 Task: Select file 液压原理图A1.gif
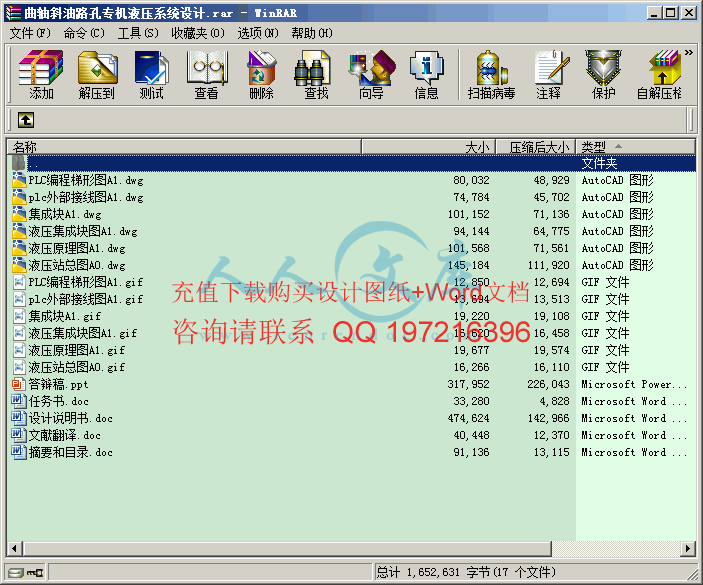(352, 350)
